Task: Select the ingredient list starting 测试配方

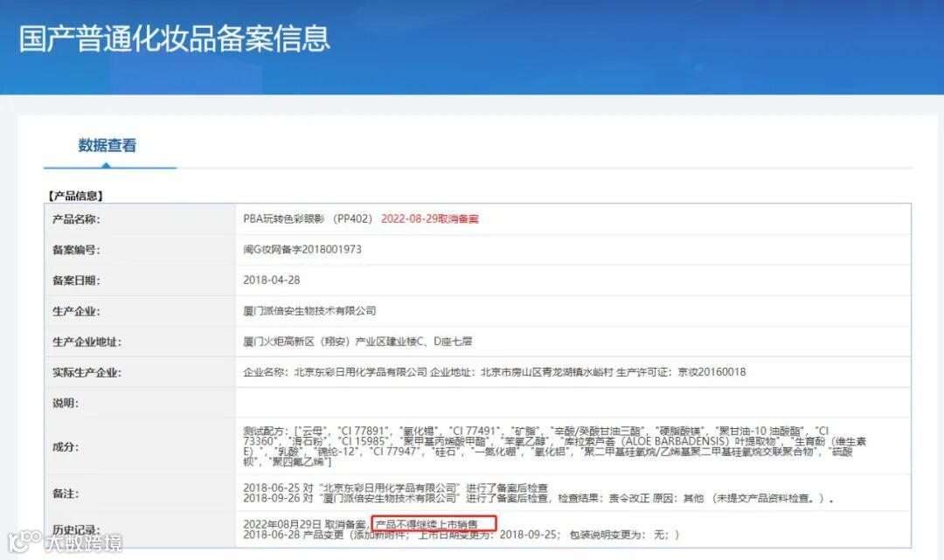Action: pos(554,446)
